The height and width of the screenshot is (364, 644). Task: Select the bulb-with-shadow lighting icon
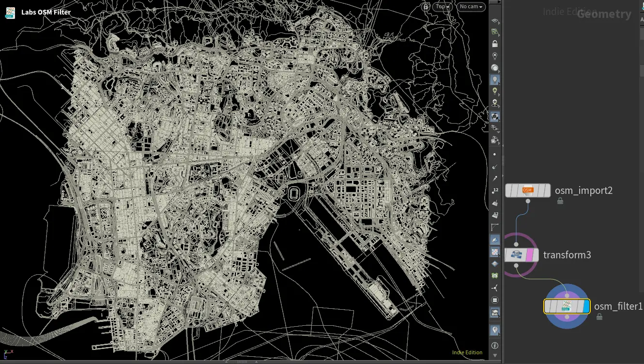tap(494, 103)
